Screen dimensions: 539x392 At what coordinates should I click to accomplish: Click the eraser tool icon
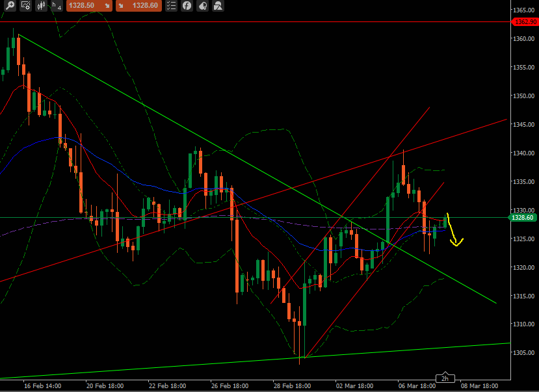coord(202,5)
